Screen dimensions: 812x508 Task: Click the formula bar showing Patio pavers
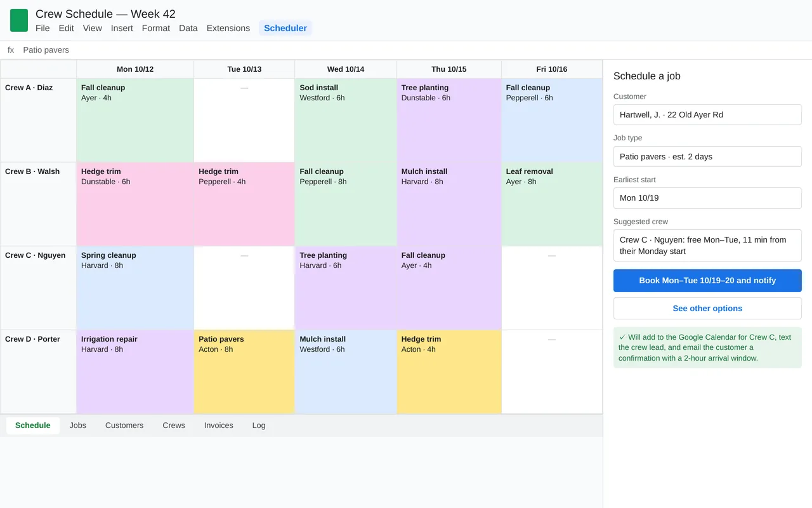click(x=406, y=50)
